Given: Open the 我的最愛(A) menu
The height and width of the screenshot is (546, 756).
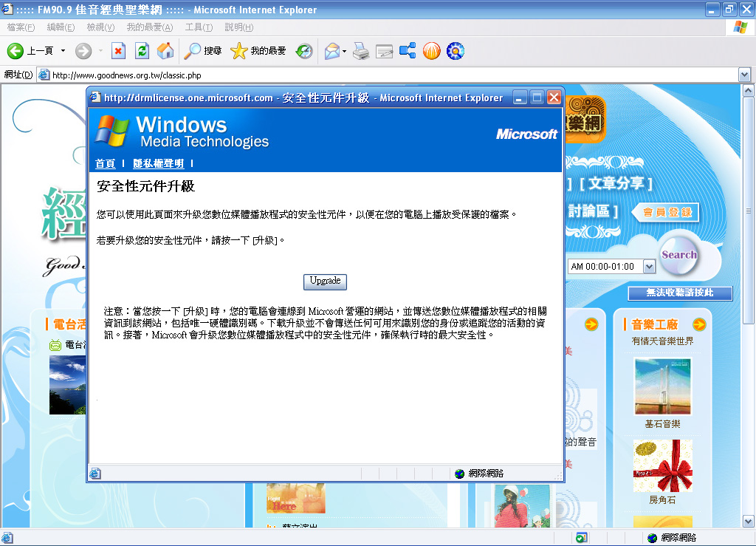Looking at the screenshot, I should click(149, 27).
